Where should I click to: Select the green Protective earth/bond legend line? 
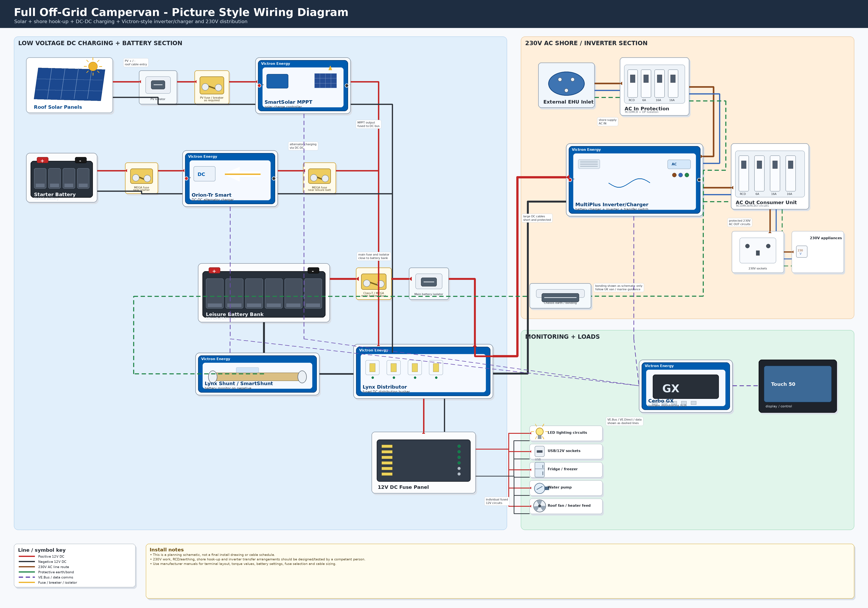27,572
